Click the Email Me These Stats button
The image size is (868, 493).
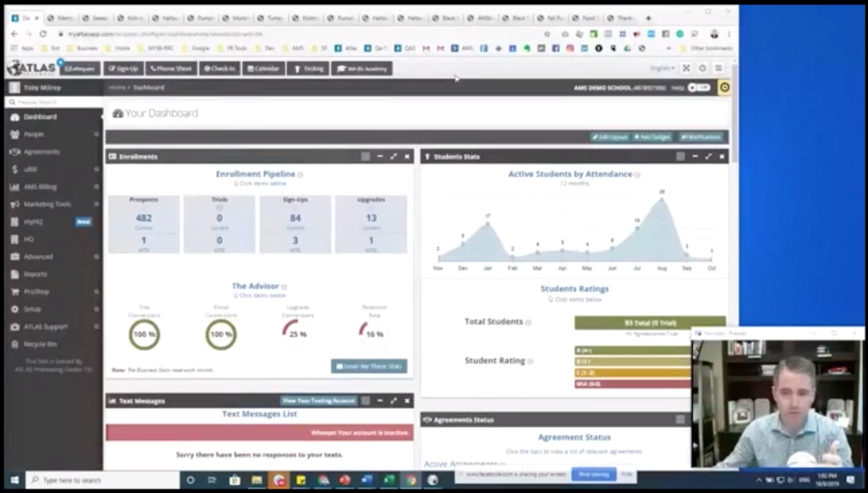pyautogui.click(x=369, y=367)
